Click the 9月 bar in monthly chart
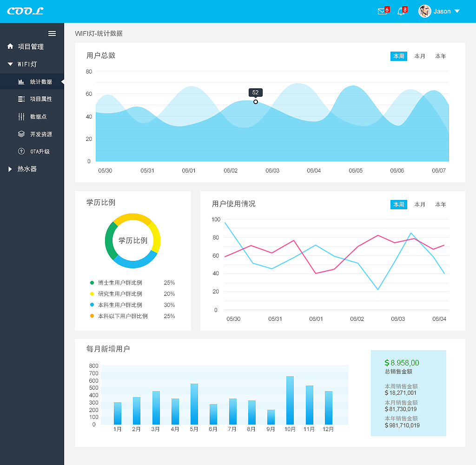Viewport: 476px width, 465px height. coord(271,417)
